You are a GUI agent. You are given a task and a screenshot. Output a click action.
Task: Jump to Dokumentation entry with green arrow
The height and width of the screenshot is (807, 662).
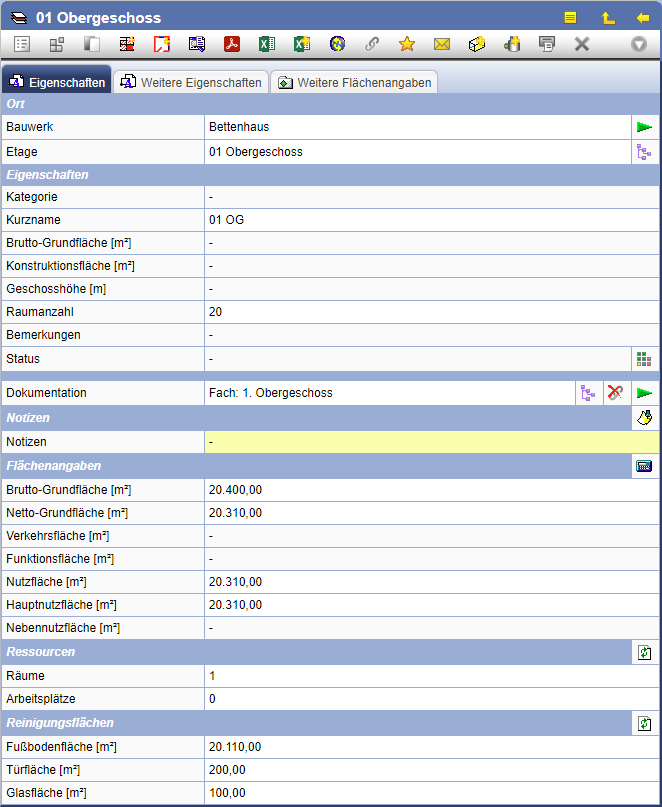point(644,393)
